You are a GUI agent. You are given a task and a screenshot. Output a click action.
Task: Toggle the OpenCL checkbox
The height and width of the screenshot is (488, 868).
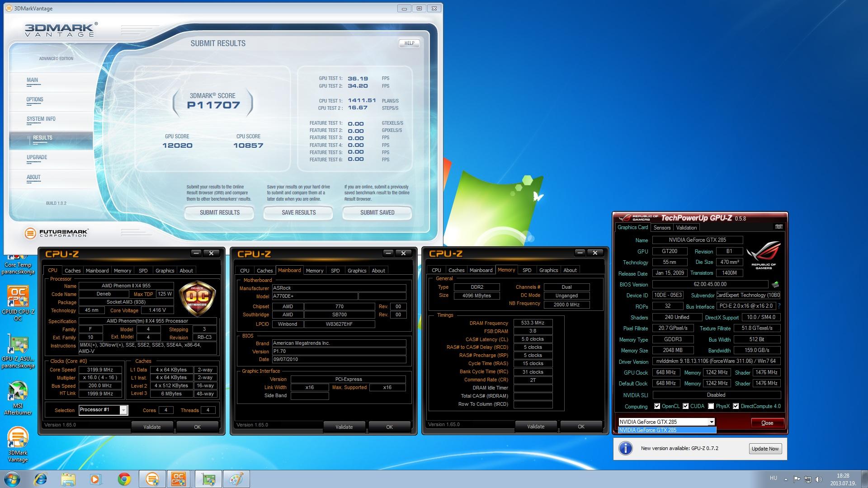(x=657, y=406)
